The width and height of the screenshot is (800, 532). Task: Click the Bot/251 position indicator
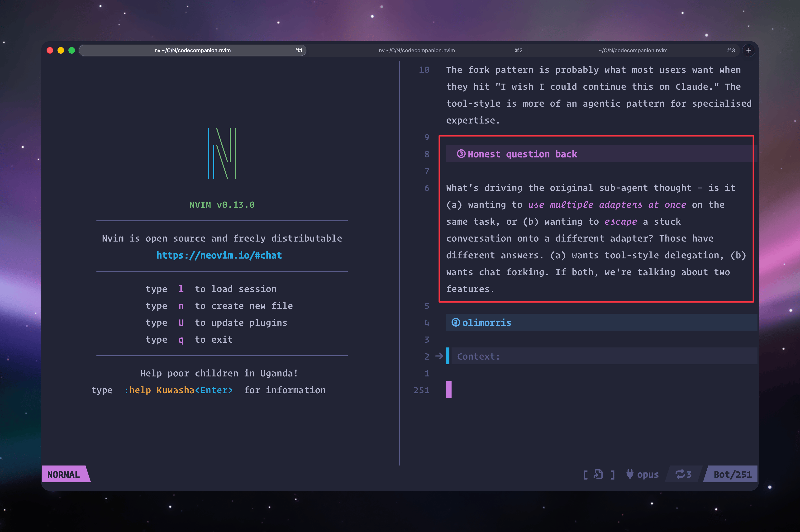click(733, 474)
